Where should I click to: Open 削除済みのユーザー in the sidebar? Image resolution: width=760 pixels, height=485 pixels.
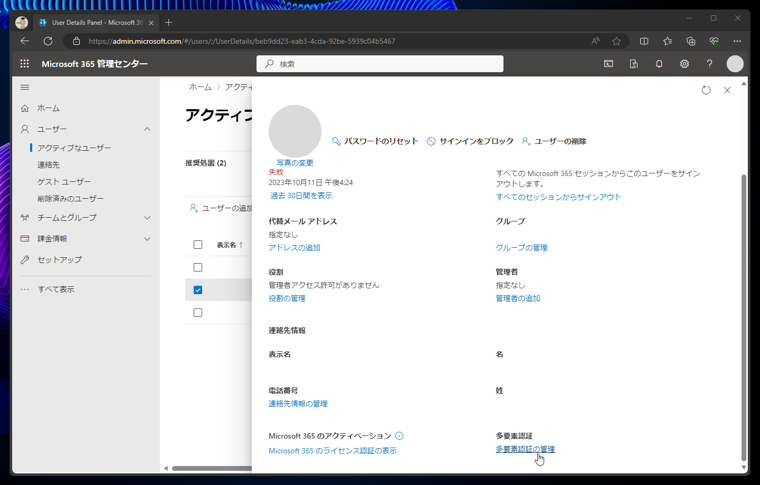click(x=70, y=199)
